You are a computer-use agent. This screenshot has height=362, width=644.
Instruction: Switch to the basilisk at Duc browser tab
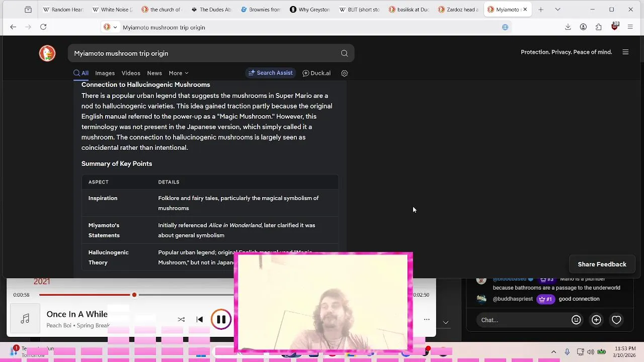coord(409,10)
